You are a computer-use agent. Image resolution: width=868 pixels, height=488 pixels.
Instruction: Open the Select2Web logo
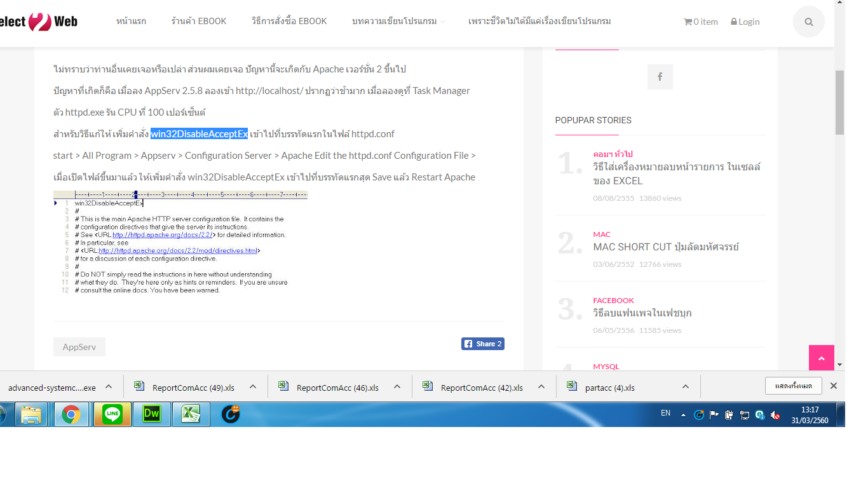pos(38,22)
